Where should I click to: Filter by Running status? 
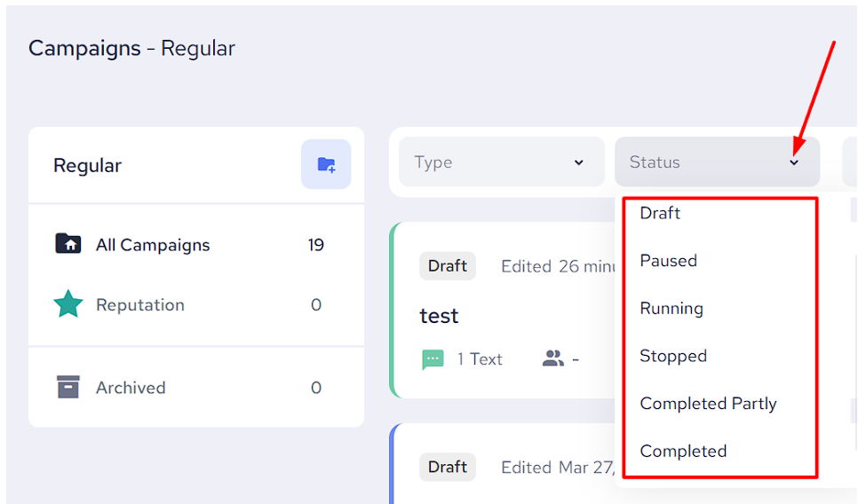point(671,309)
